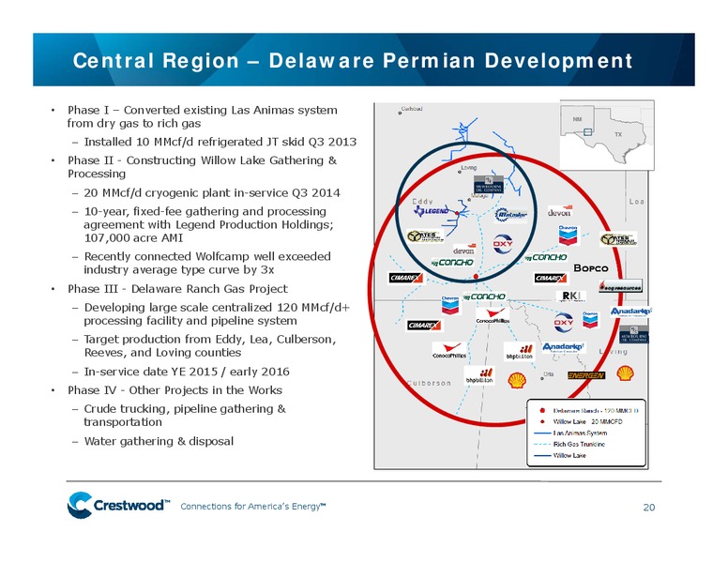Click the BOPCO logo

click(x=591, y=268)
